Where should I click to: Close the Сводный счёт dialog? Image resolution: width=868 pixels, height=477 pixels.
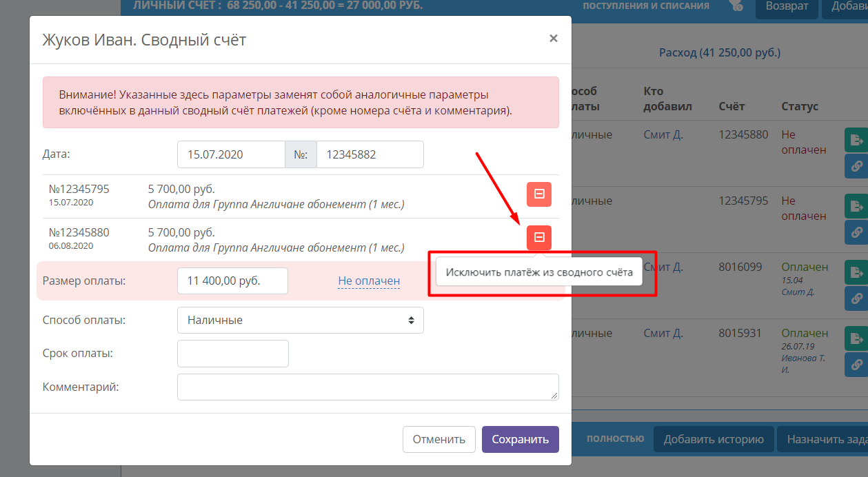553,39
